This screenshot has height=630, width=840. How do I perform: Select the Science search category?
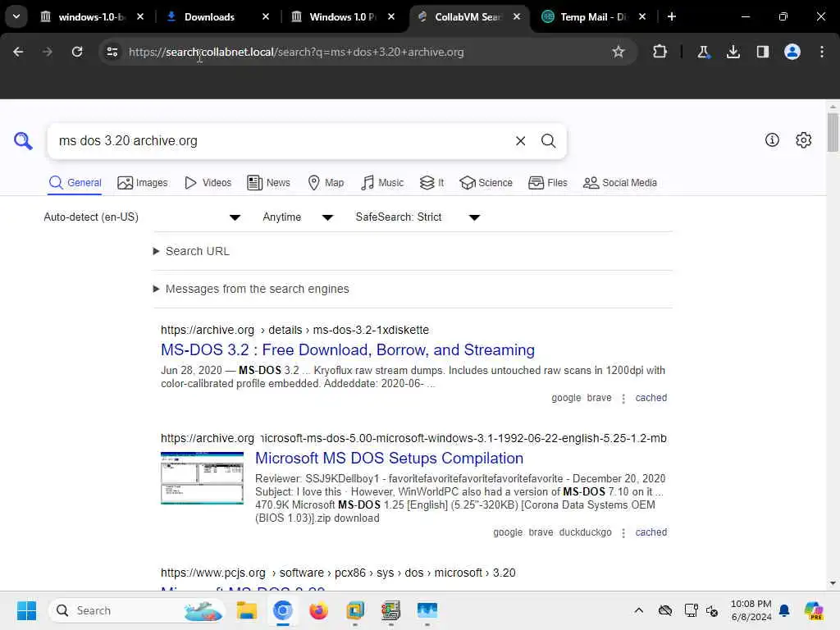pyautogui.click(x=486, y=183)
